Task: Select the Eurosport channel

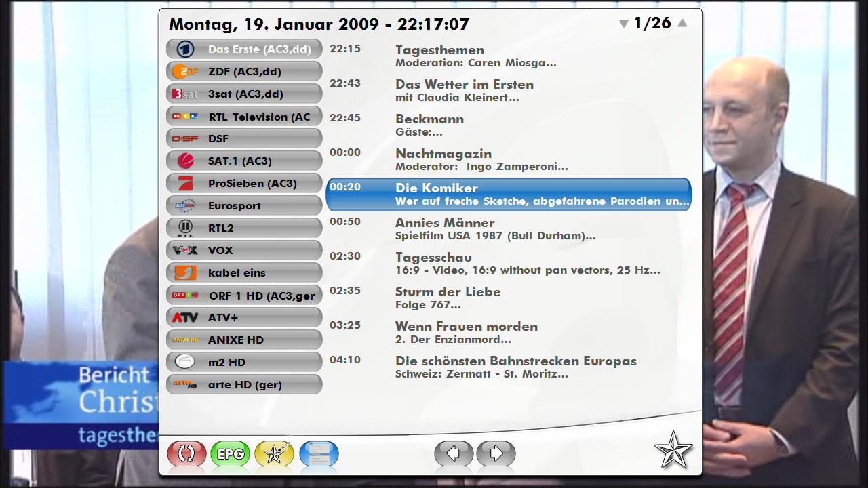Action: click(x=244, y=206)
